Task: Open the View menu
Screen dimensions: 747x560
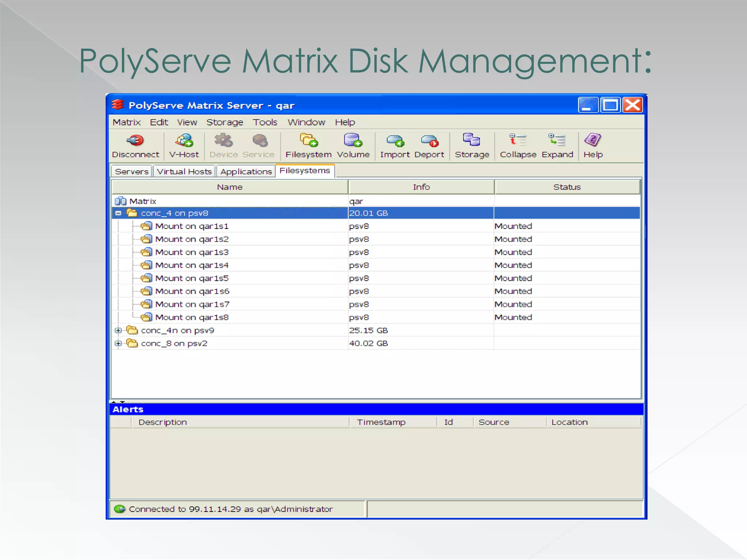Action: [x=187, y=122]
